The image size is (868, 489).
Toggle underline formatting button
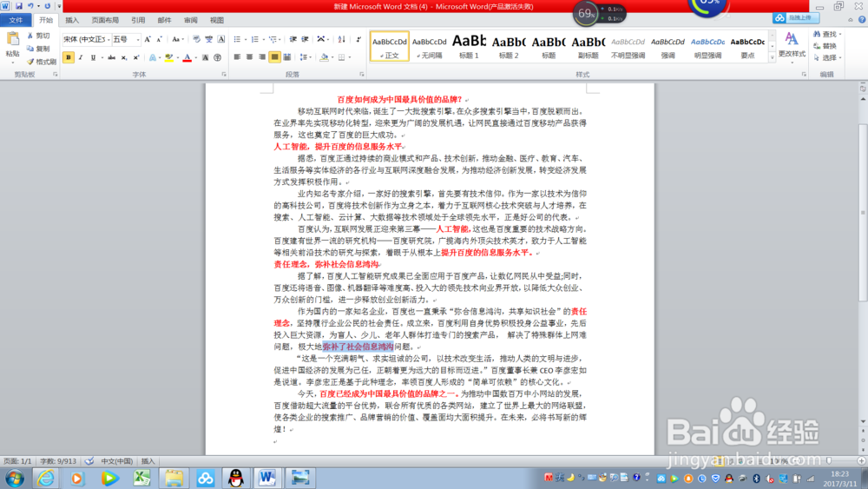pyautogui.click(x=93, y=57)
